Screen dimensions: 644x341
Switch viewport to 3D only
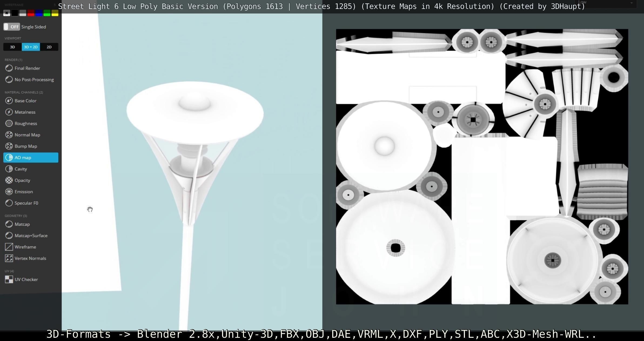pyautogui.click(x=12, y=47)
